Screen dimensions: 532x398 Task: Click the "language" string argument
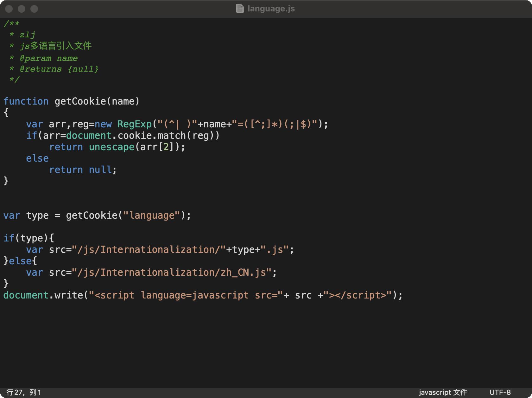coord(152,215)
